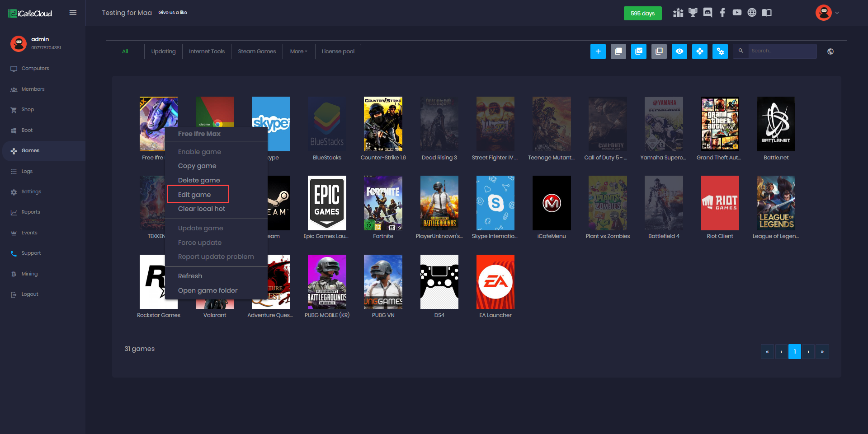868x434 pixels.
Task: Select page 1 in pagination
Action: point(795,351)
